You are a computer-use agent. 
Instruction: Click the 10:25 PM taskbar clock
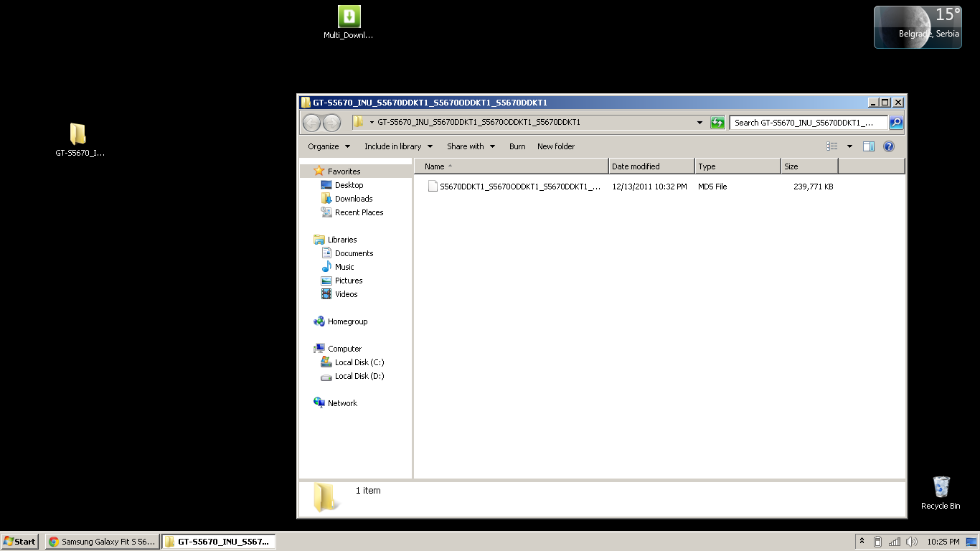[x=943, y=542]
